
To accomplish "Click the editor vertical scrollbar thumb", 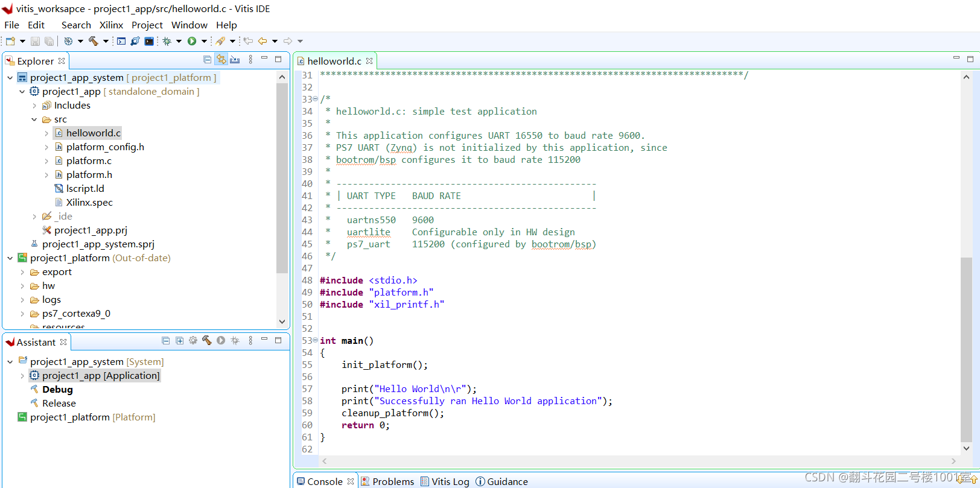I will [x=966, y=350].
